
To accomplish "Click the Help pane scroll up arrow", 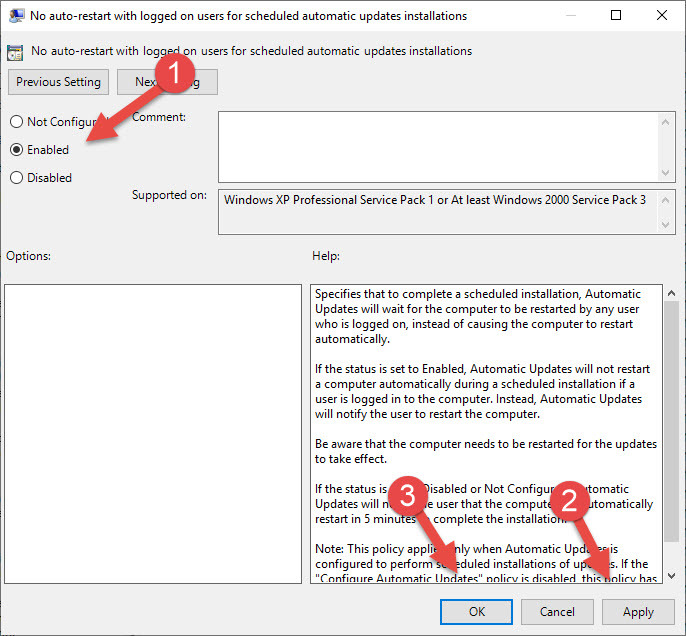I will (672, 294).
